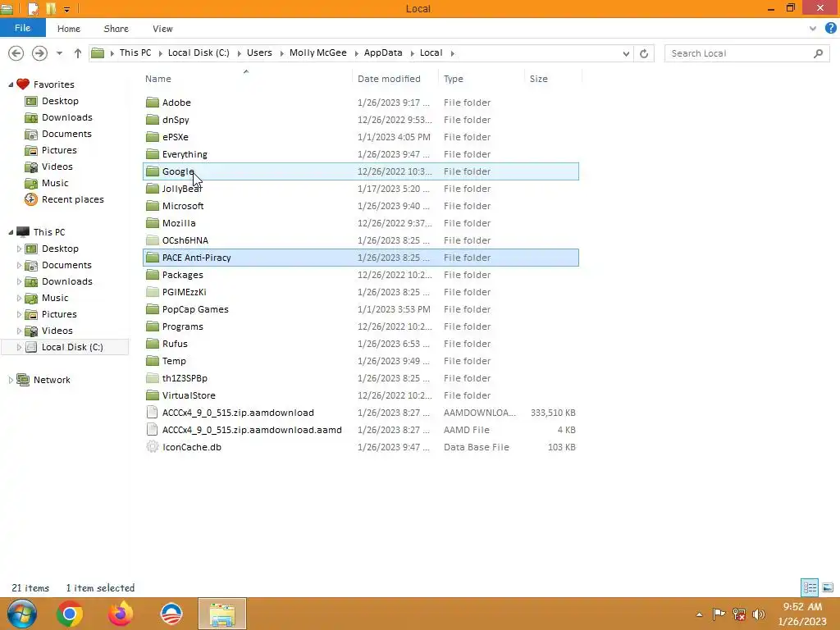Select AppData breadcrumb
This screenshot has width=840, height=630.
pos(383,52)
